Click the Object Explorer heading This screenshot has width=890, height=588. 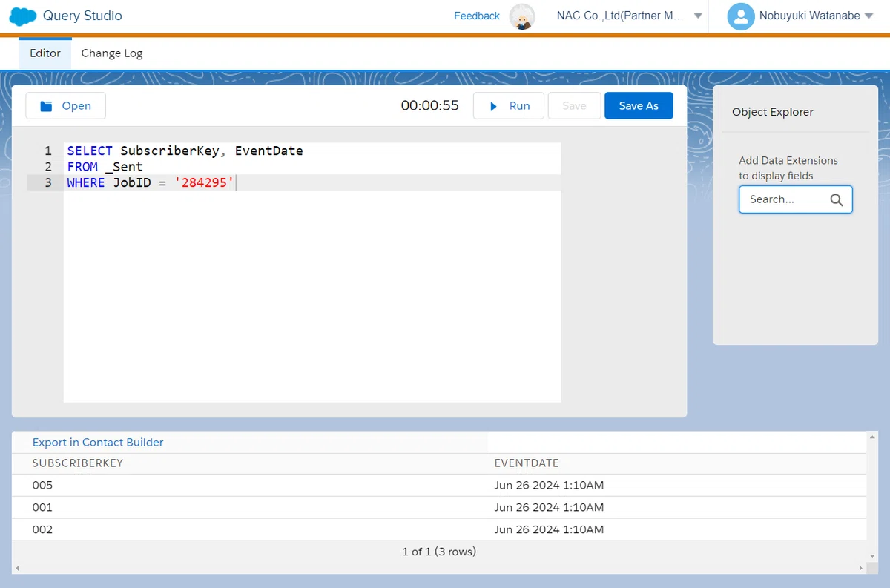(x=773, y=112)
